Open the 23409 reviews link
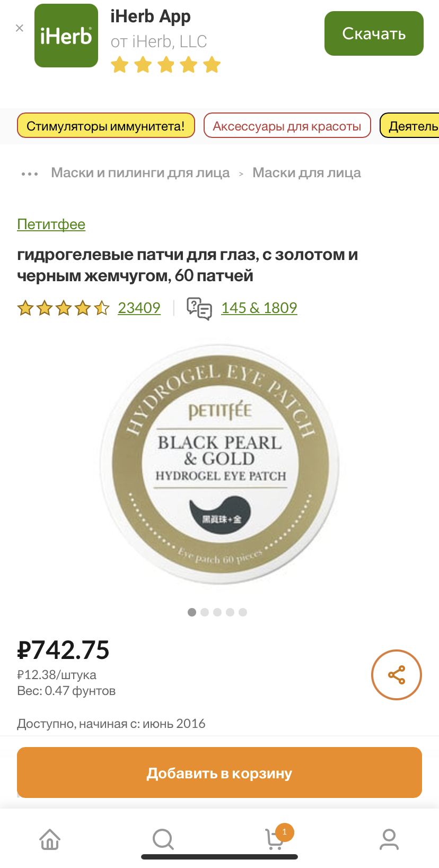This screenshot has height=868, width=439. click(x=139, y=308)
